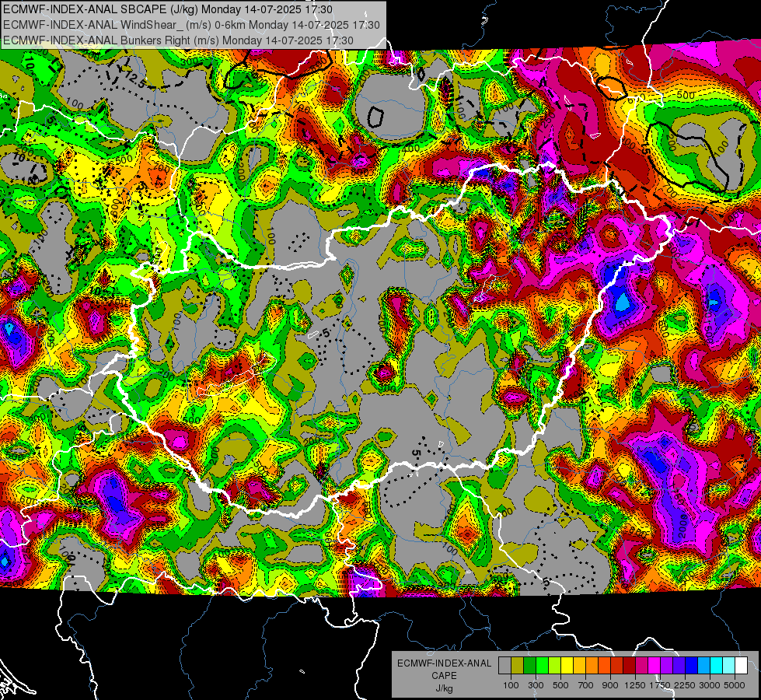761x700 pixels.
Task: Click the yellow-green legend swatch
Action: click(555, 666)
